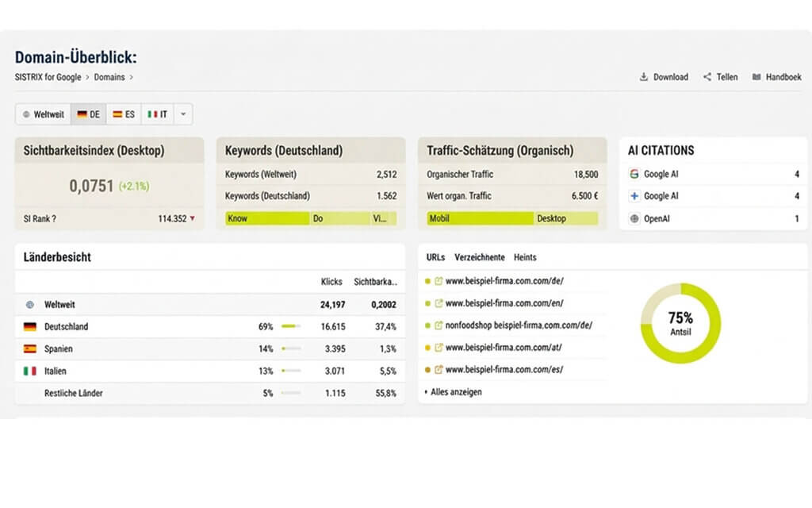Click the Mobil segment of traffic bar
The image size is (812, 508).
480,218
